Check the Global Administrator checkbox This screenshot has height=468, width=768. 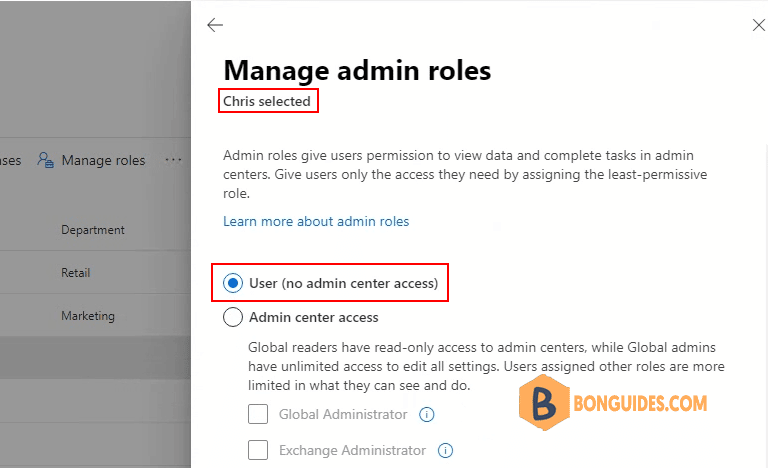tap(258, 414)
